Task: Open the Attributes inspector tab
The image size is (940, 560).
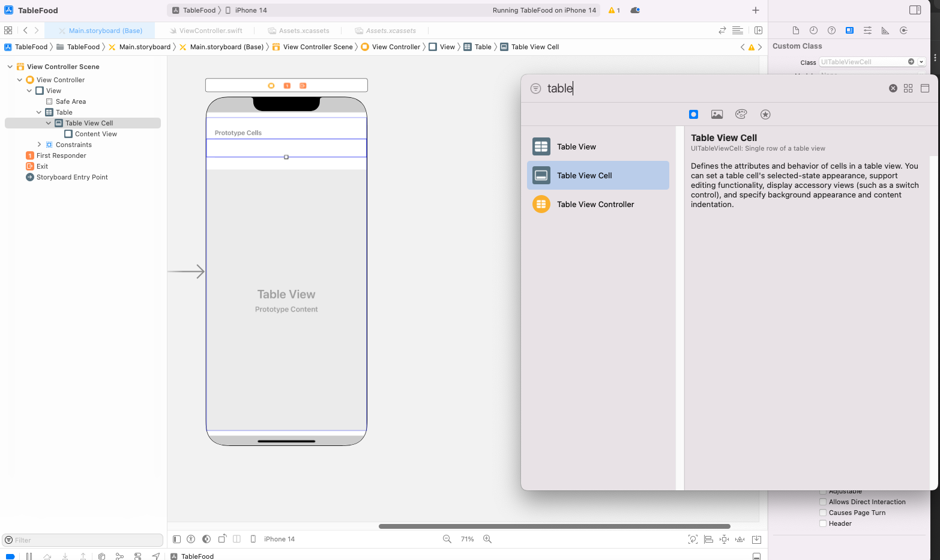Action: [867, 31]
